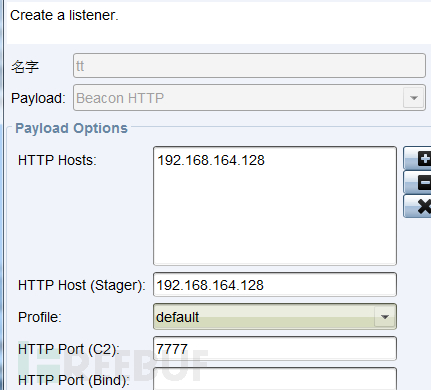The width and height of the screenshot is (431, 390).
Task: Click empty area of HTTP Hosts list
Action: pos(275,220)
